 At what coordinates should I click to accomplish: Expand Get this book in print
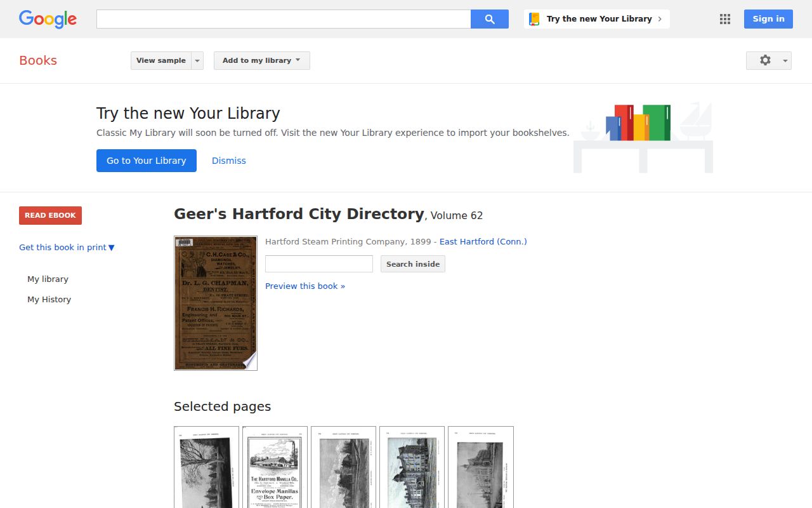[67, 248]
